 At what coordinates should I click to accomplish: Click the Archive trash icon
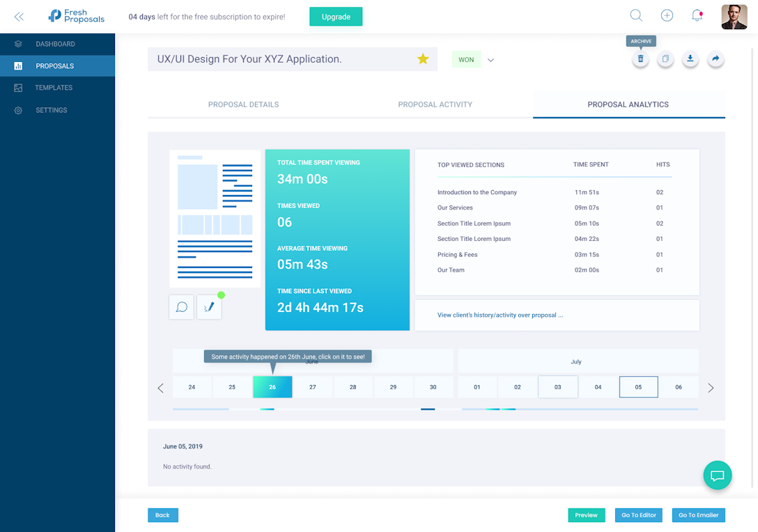tap(640, 59)
